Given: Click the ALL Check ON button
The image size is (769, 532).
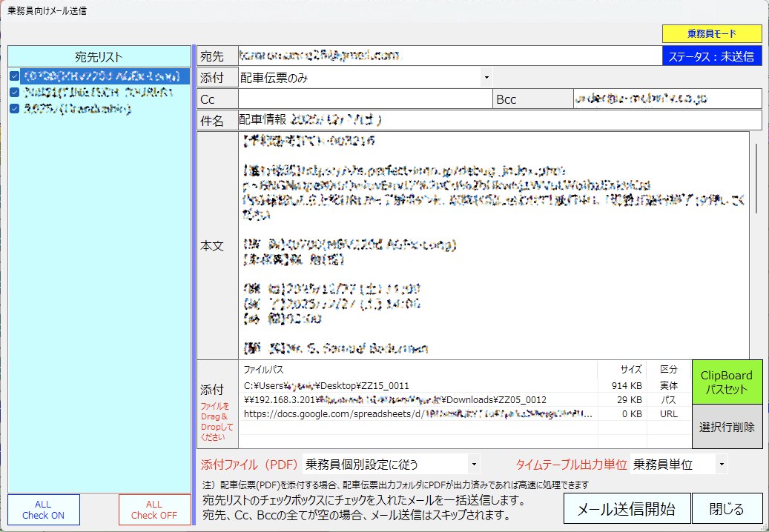Looking at the screenshot, I should coord(43,510).
